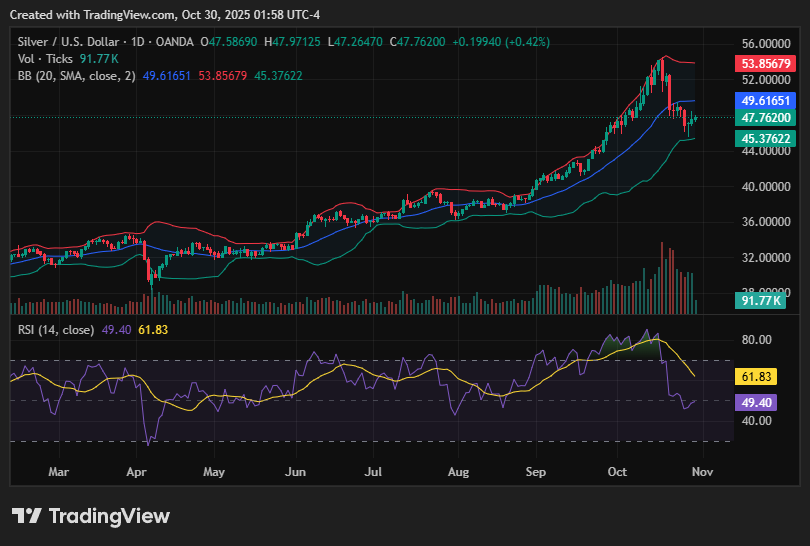This screenshot has width=810, height=546.
Task: Click the blue 49.61651 basis price tag
Action: [x=765, y=101]
